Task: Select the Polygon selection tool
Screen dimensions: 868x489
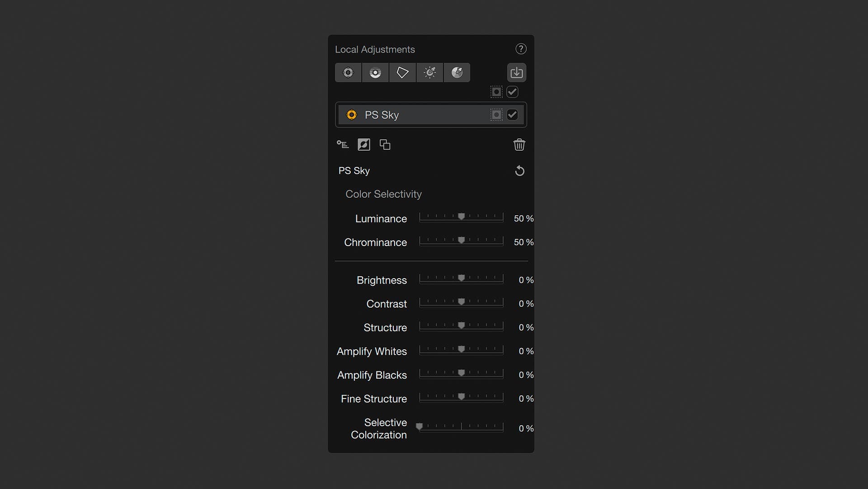Action: click(x=402, y=72)
